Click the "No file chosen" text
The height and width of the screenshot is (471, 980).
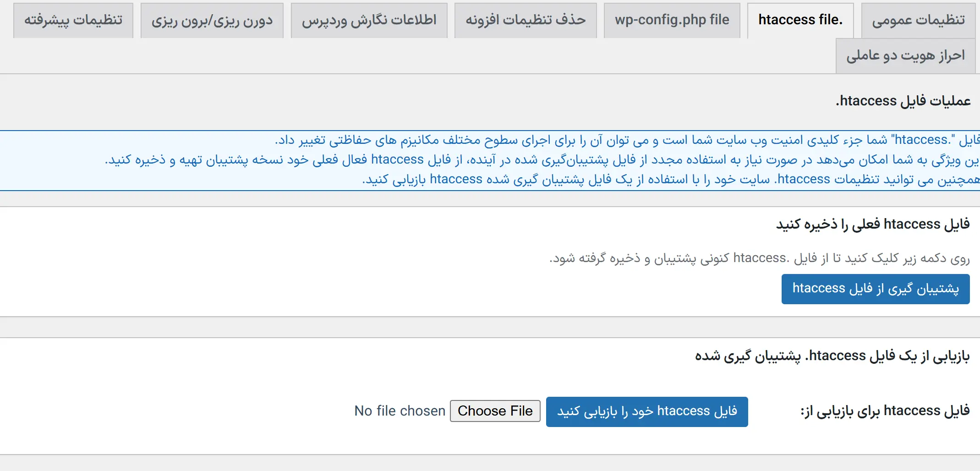400,411
